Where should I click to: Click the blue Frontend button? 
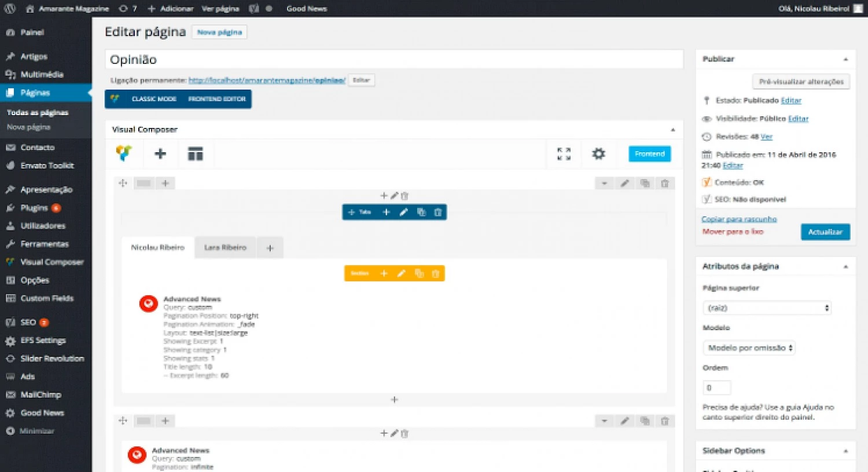(649, 154)
